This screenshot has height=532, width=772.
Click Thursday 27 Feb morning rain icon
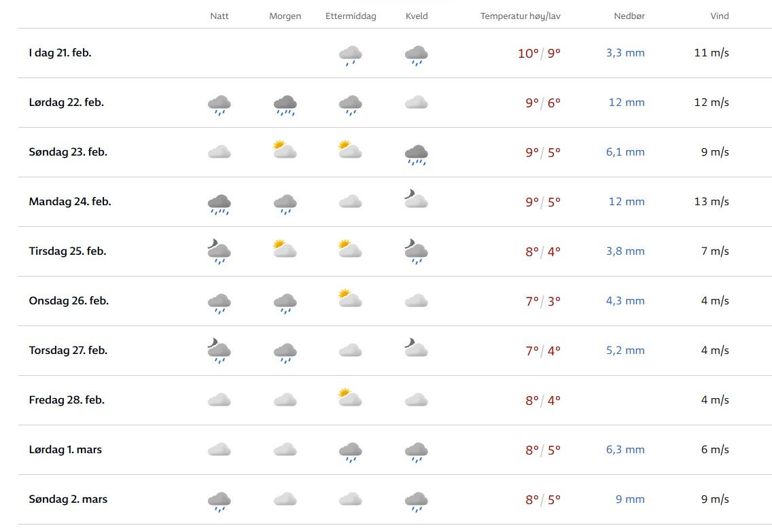[285, 352]
